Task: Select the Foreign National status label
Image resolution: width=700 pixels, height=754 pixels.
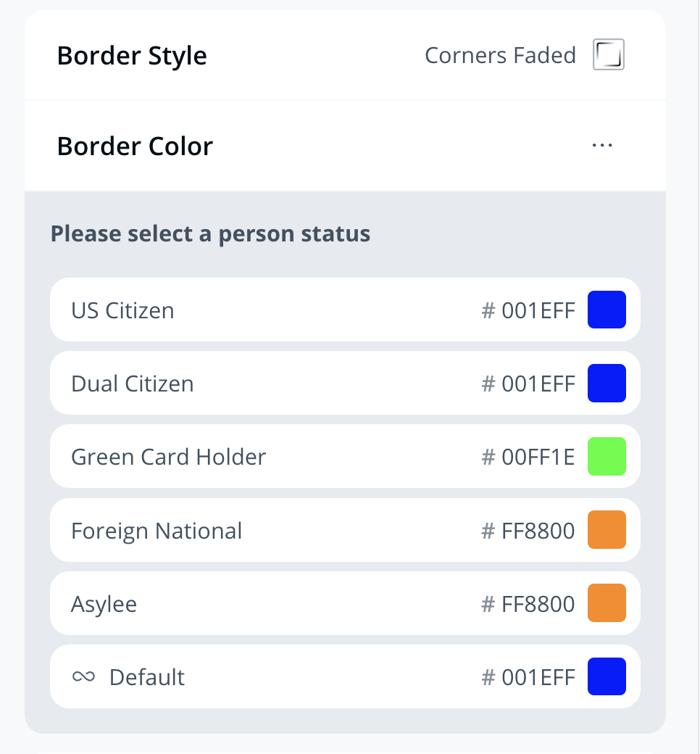Action: 157,531
